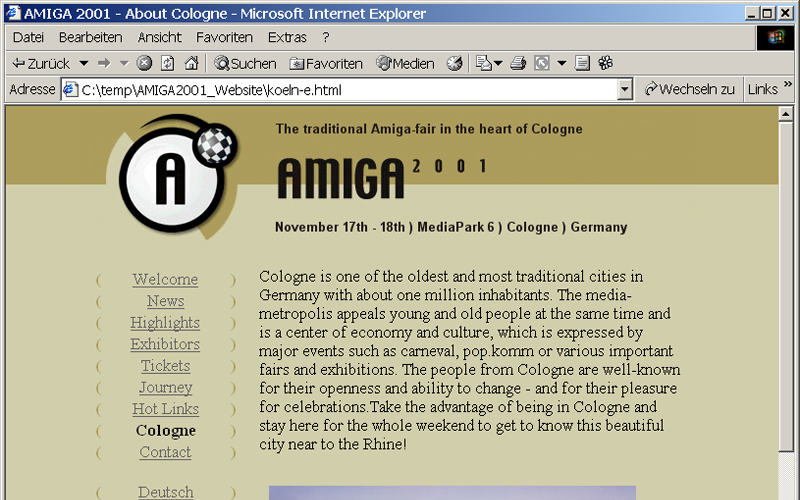Open the Tickets navigation link
800x500 pixels.
tap(165, 366)
